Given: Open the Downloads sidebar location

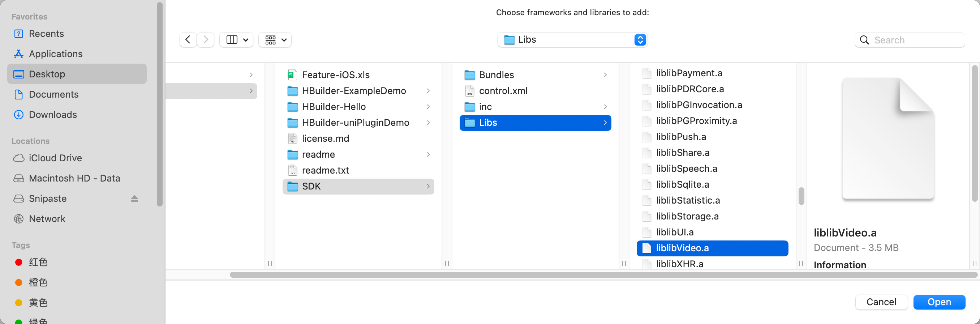Looking at the screenshot, I should click(52, 115).
